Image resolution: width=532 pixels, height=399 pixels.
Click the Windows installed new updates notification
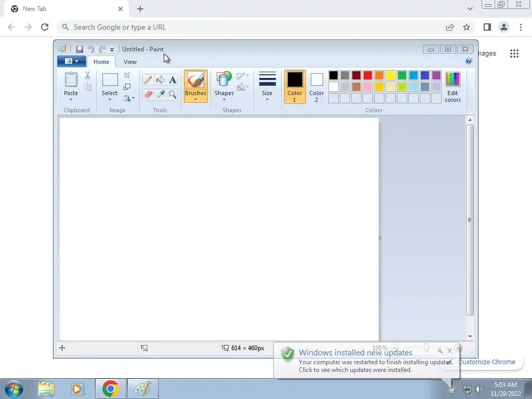pos(366,361)
